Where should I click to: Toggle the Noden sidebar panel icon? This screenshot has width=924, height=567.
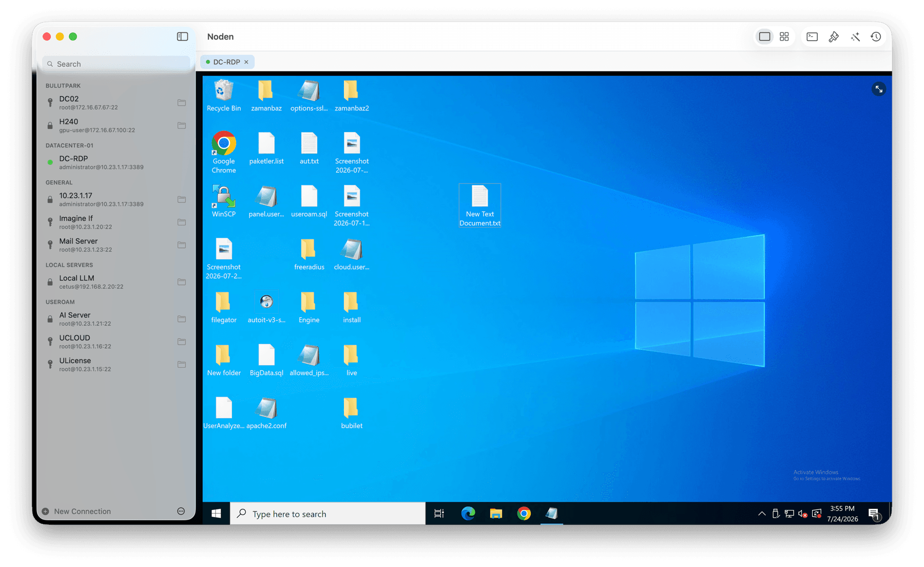point(182,36)
